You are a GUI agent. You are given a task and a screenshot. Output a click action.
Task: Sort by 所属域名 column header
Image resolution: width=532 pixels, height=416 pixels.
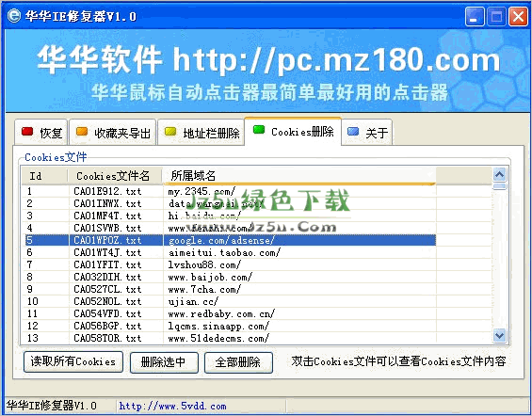[299, 176]
